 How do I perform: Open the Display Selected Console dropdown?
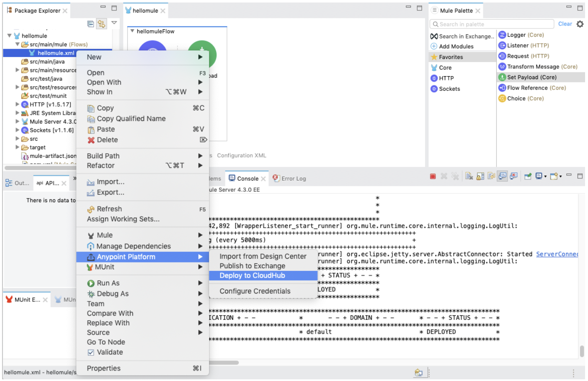tap(545, 176)
